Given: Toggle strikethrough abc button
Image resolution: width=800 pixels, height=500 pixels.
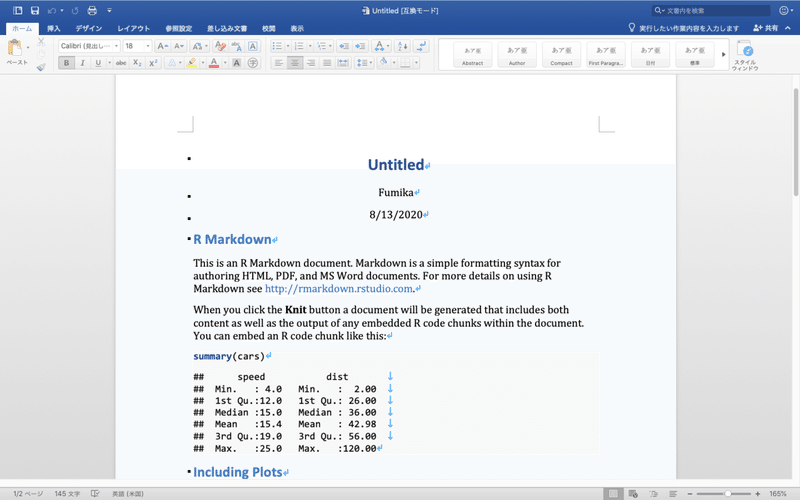Looking at the screenshot, I should pyautogui.click(x=121, y=63).
